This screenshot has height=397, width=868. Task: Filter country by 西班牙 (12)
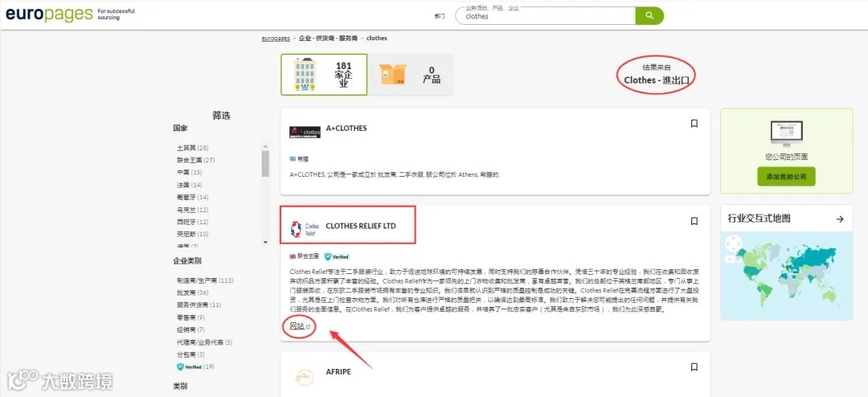pyautogui.click(x=193, y=222)
